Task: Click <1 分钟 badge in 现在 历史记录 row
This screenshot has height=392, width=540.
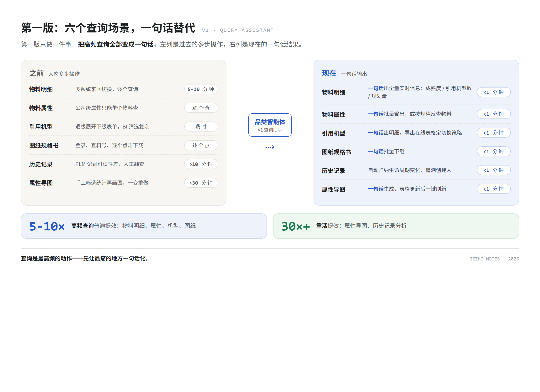Action: coord(494,170)
